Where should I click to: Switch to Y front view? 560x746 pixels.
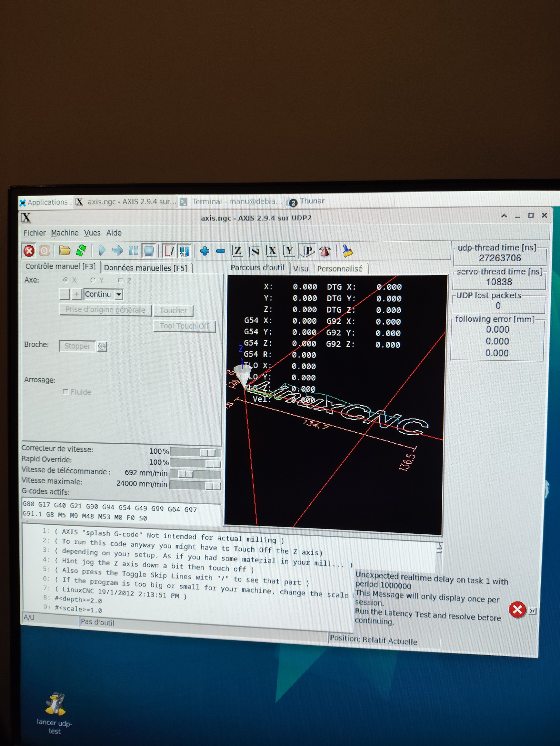pos(289,251)
